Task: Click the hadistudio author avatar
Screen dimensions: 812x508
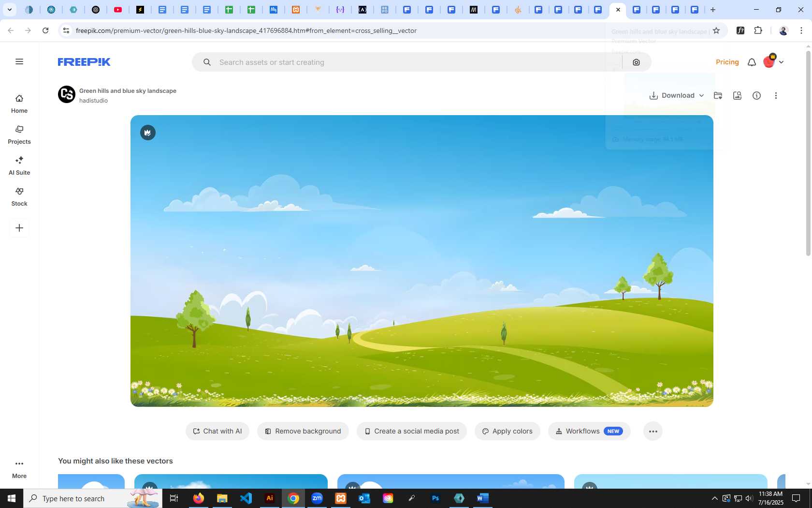Action: point(67,94)
